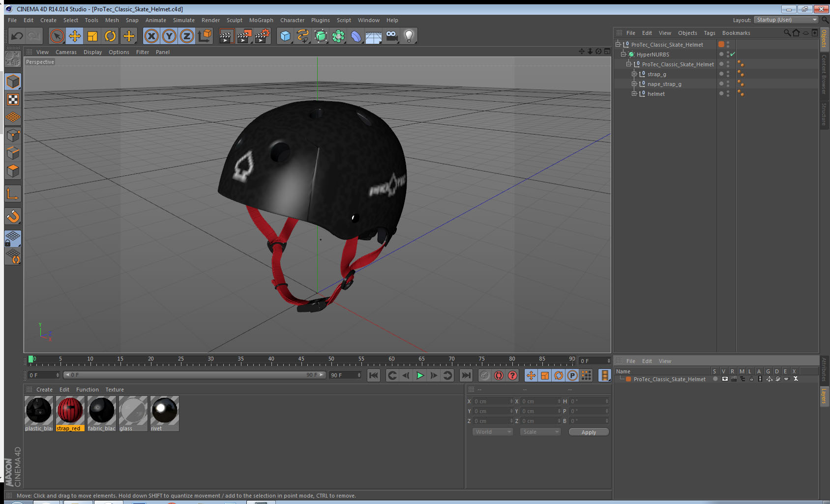This screenshot has height=504, width=830.
Task: Go to start of animation
Action: (x=374, y=375)
